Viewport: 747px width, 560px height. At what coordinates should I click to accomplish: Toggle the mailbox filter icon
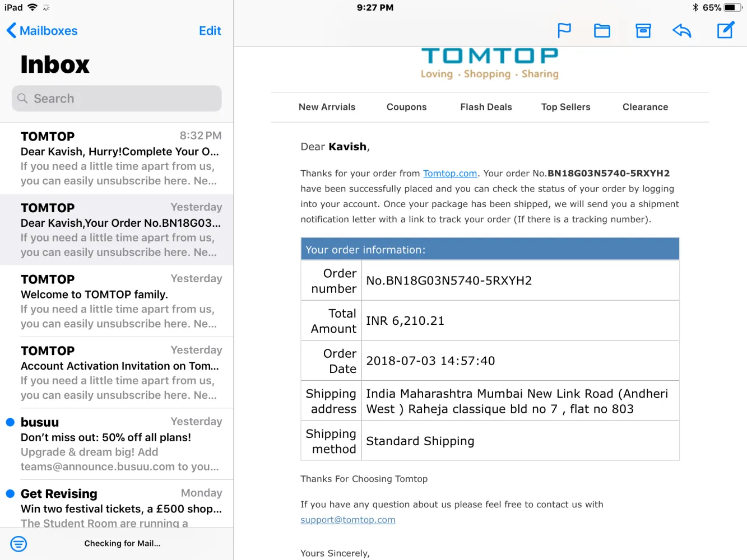18,543
